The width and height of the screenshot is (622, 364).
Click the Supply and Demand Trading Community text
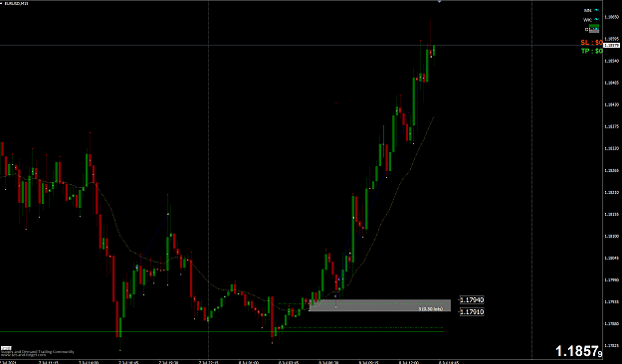click(x=37, y=352)
